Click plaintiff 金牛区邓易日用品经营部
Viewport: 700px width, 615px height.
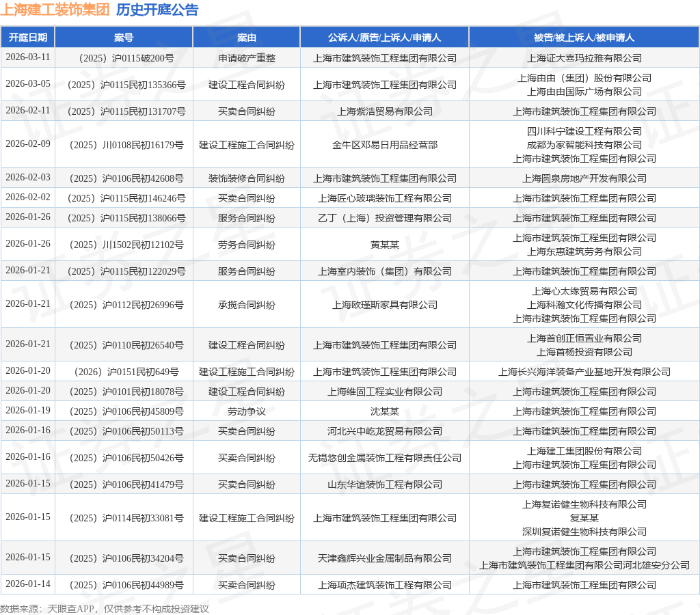384,145
